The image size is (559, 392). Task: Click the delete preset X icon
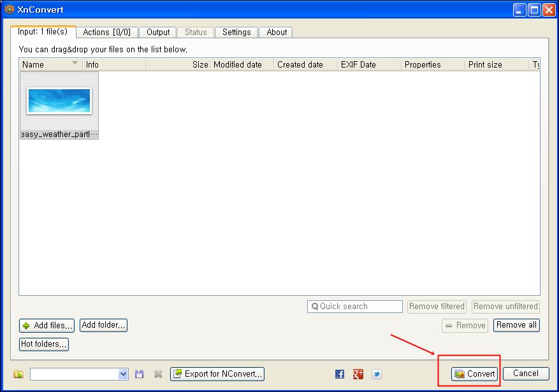click(158, 374)
